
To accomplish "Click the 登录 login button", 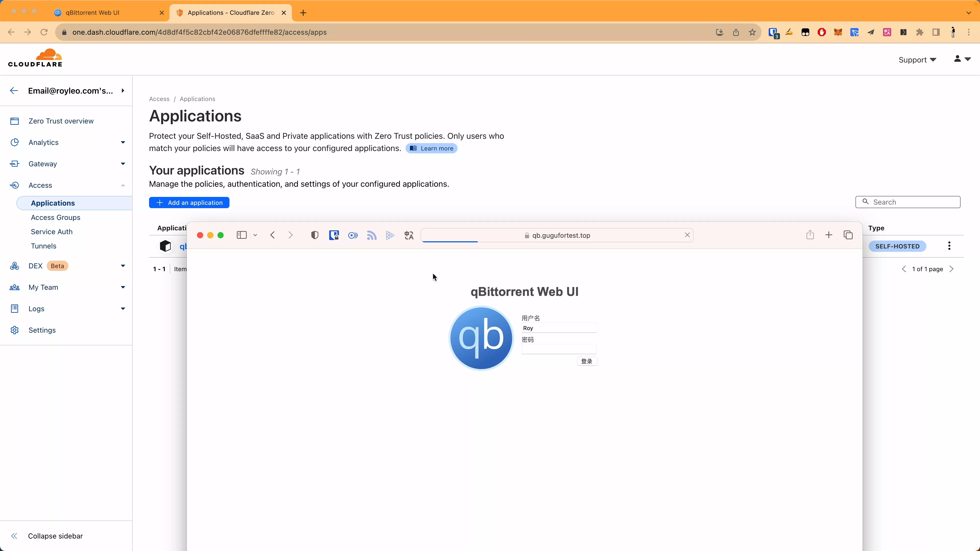I will (587, 361).
